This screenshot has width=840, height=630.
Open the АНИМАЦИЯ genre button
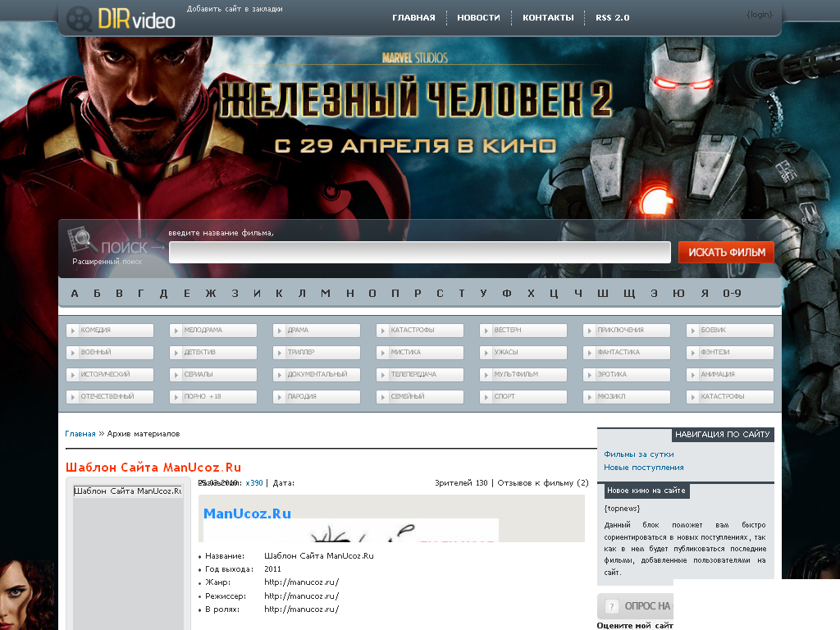[x=730, y=374]
